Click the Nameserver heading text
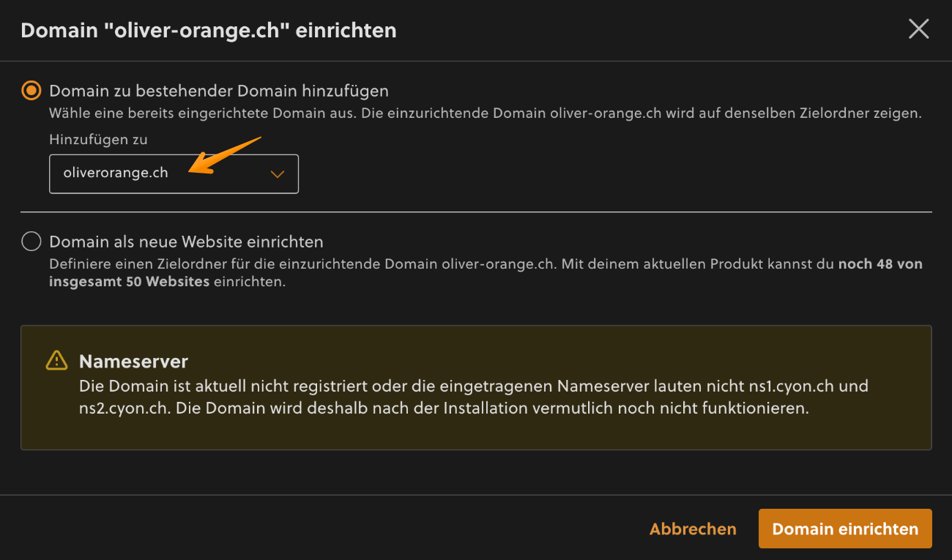The width and height of the screenshot is (952, 560). point(133,361)
